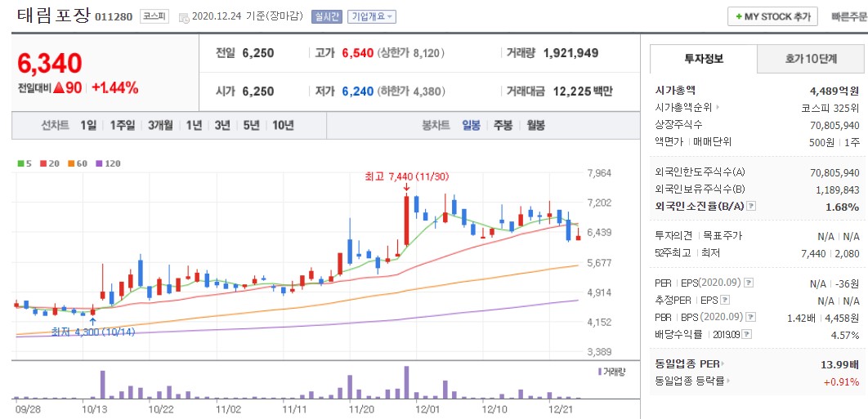Click the 거래량 value 1,921,949
This screenshot has height=419, width=868.
pyautogui.click(x=570, y=53)
